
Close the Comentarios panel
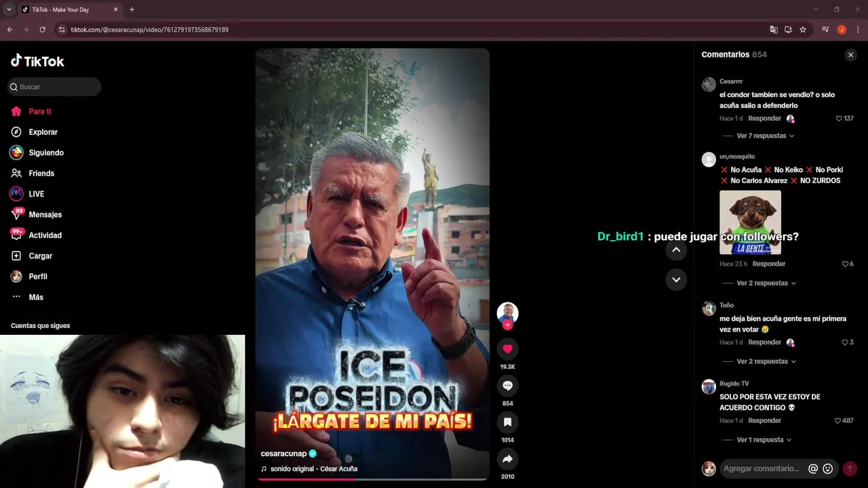(850, 55)
